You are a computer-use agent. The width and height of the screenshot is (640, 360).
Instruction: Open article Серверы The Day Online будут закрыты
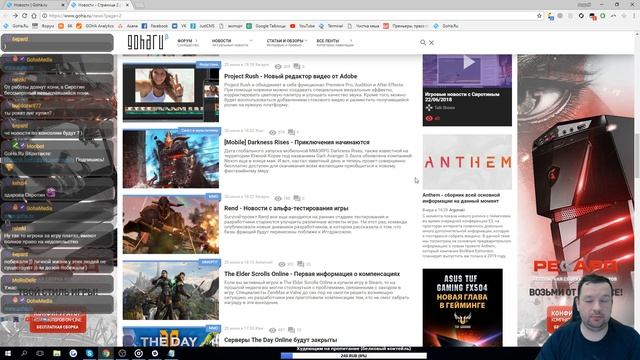[280, 340]
